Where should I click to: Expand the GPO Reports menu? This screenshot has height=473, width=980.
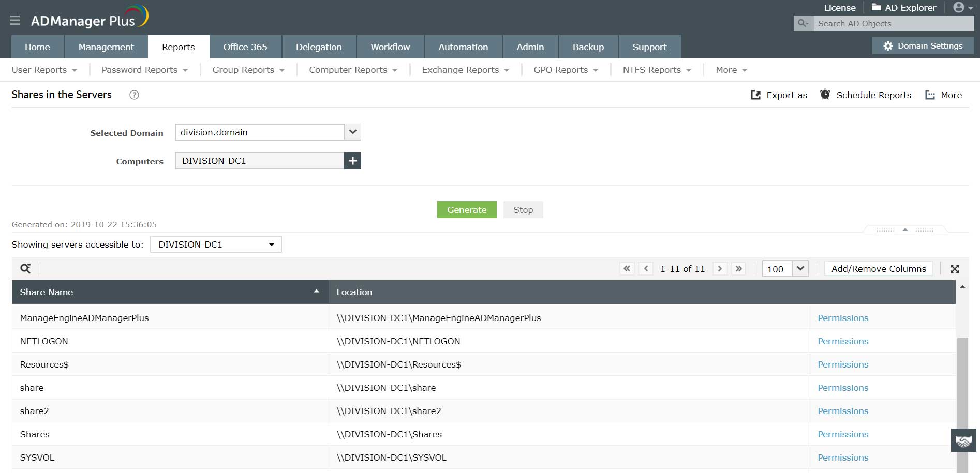pyautogui.click(x=566, y=70)
